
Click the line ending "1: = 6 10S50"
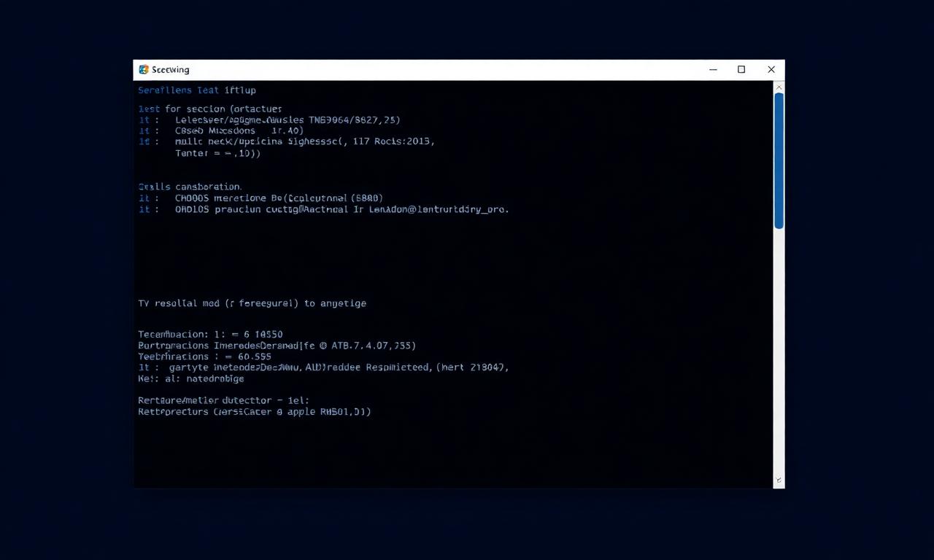click(210, 334)
